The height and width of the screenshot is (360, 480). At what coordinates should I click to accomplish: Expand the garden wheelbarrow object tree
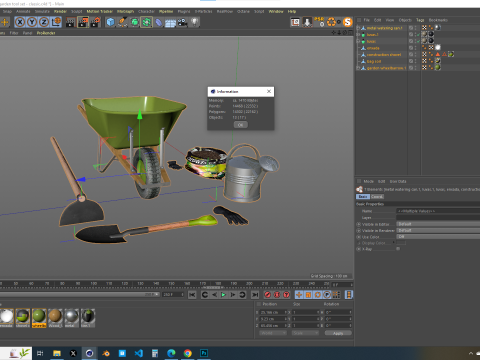click(x=358, y=68)
